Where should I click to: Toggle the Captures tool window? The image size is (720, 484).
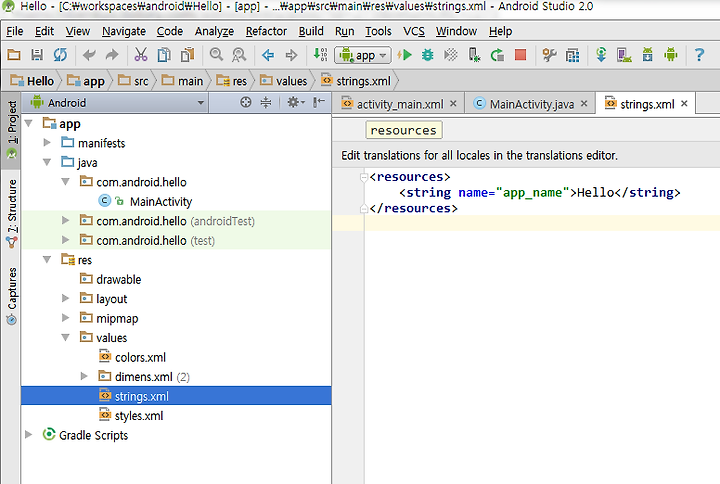[x=12, y=296]
